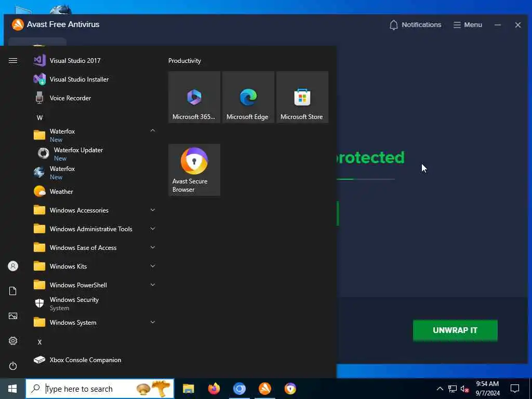Viewport: 532px width, 399px height.
Task: Open the Waterfox browser app entry
Action: (94, 172)
